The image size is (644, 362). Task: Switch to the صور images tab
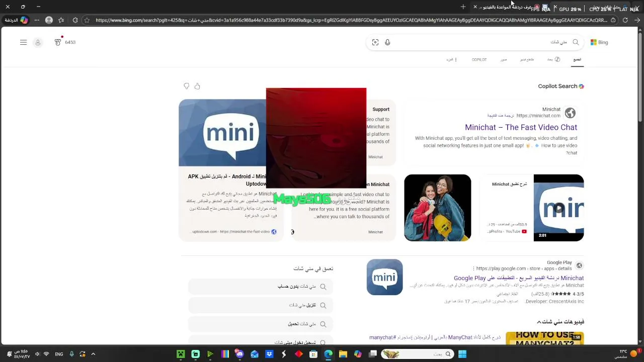(x=504, y=59)
